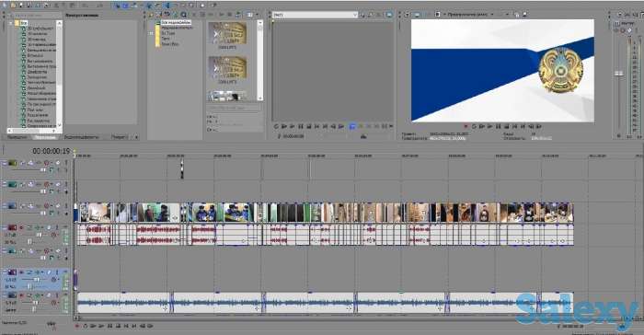
Task: Open Track Motion on the first video track
Action: (30, 163)
